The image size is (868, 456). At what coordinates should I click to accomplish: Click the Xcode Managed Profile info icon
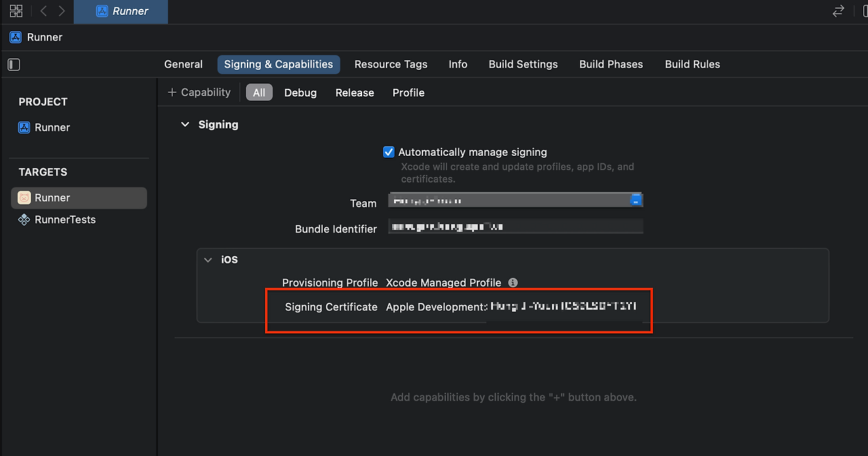513,283
